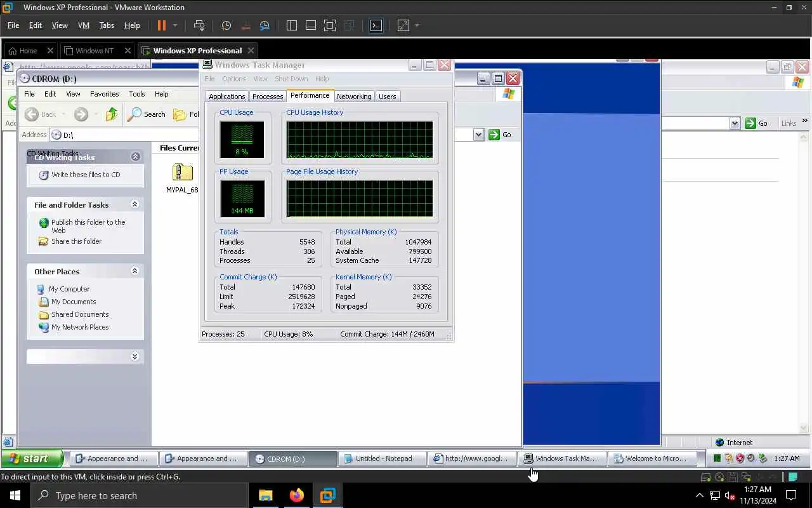Viewport: 812px width, 508px height.
Task: Enter full screen mode icon in VMware
Action: tap(330, 25)
